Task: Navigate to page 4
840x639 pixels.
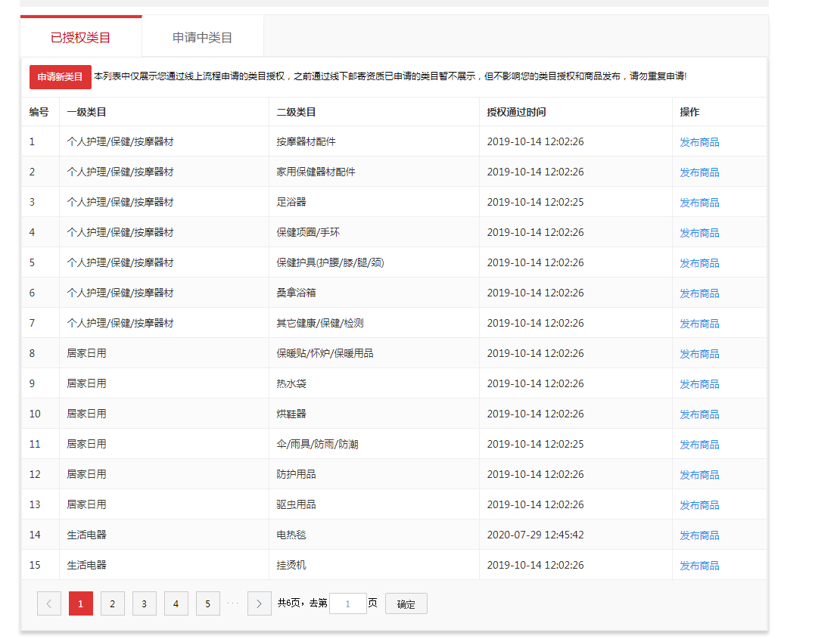Action: [x=176, y=603]
